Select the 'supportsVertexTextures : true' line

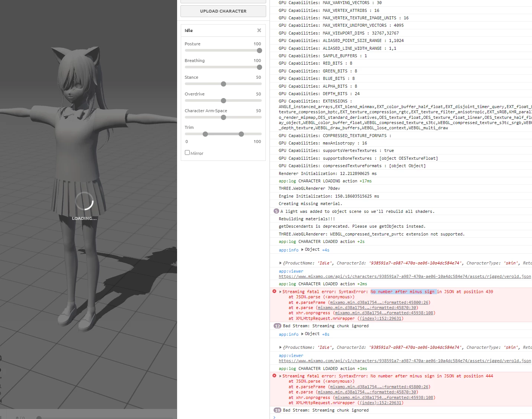click(x=336, y=150)
